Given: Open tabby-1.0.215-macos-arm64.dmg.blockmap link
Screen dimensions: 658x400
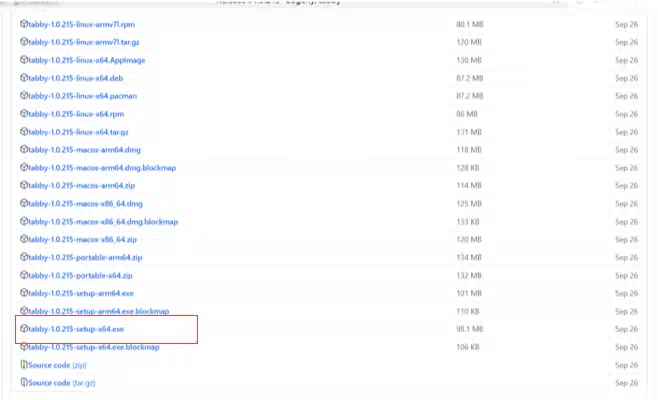Looking at the screenshot, I should (x=102, y=167).
